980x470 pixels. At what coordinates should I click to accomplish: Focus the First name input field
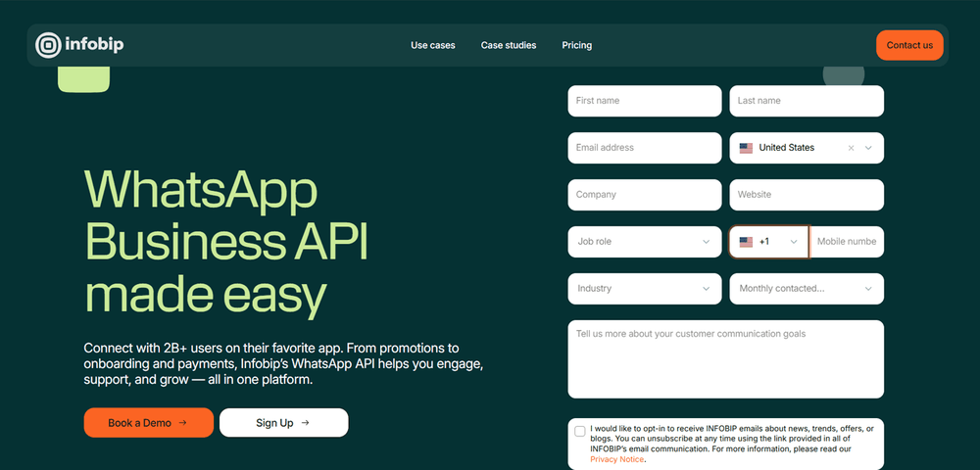pyautogui.click(x=644, y=101)
